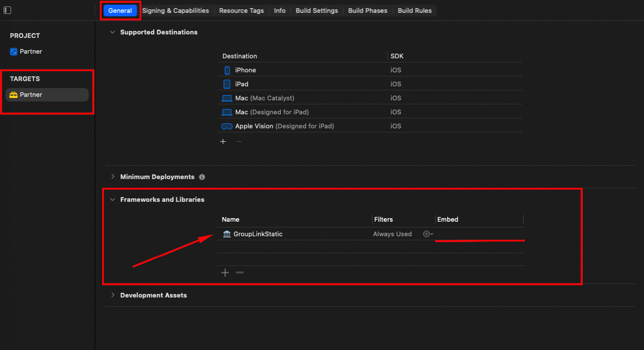Click the Apple Vision headset icon

coord(227,127)
